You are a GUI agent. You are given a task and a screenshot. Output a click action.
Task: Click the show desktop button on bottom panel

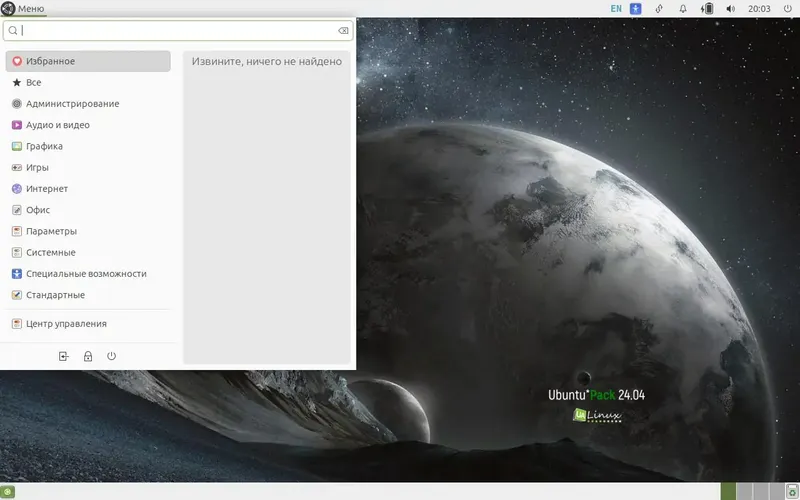click(7, 492)
